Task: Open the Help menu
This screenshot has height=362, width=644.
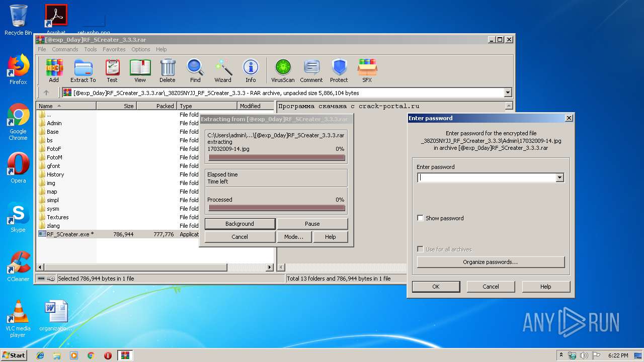Action: tap(161, 49)
